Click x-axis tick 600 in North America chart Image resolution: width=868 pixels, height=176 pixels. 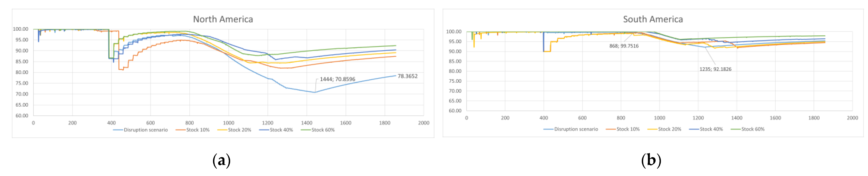[x=151, y=123]
